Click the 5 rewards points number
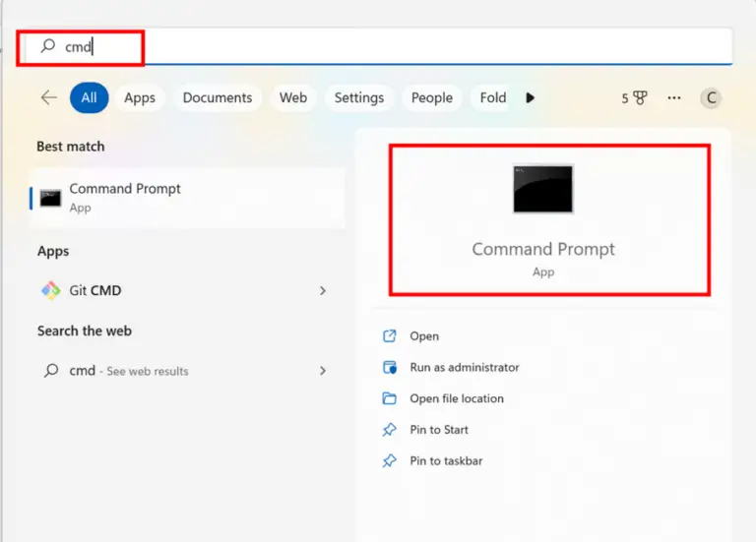This screenshot has height=542, width=756. pos(625,98)
